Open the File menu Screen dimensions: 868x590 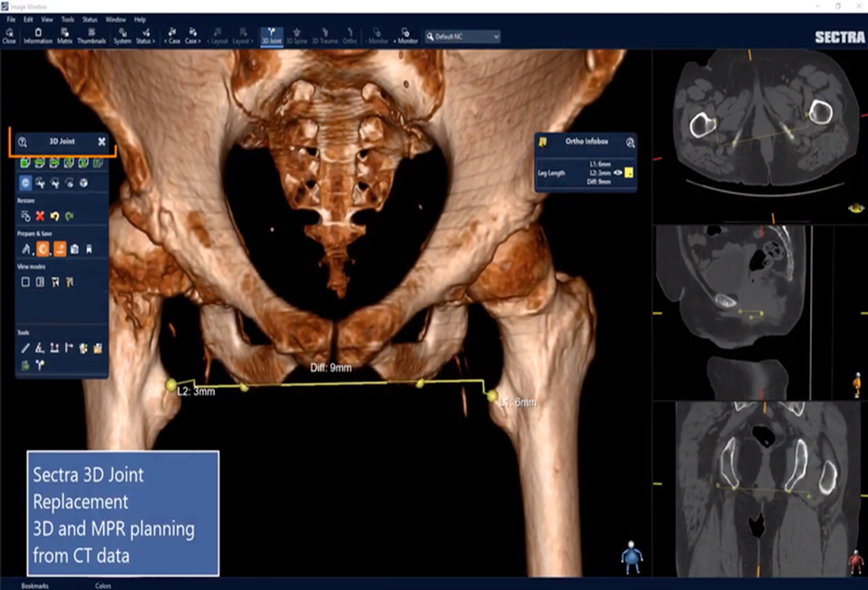click(x=11, y=20)
